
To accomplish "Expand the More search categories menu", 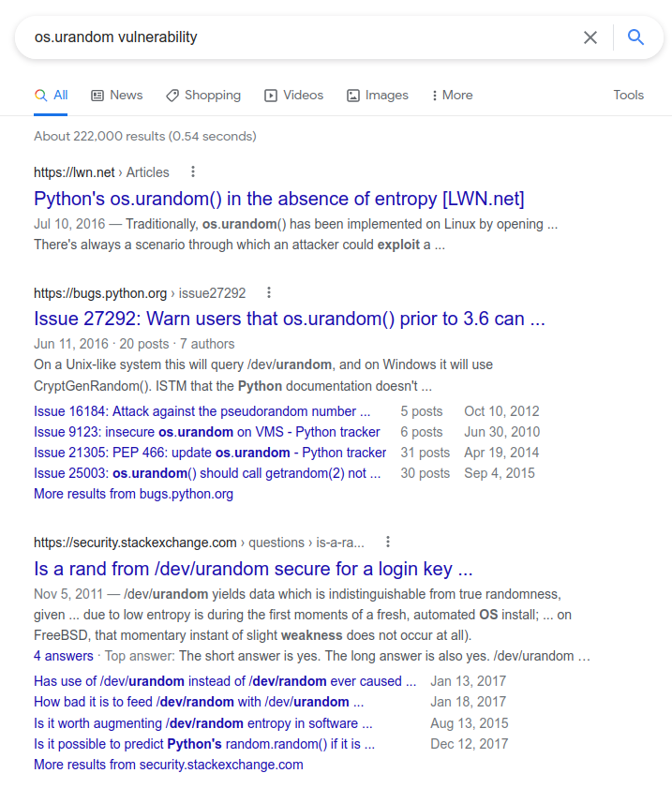I will [x=453, y=96].
